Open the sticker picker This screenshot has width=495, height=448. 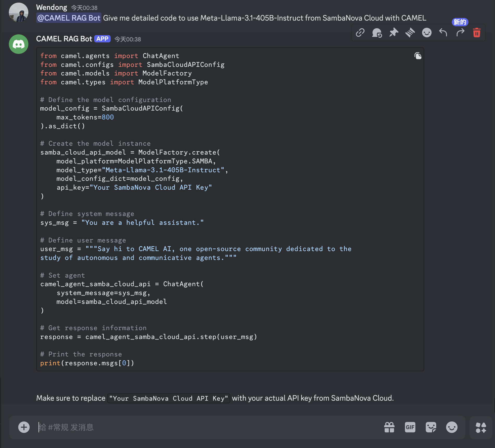coord(431,427)
